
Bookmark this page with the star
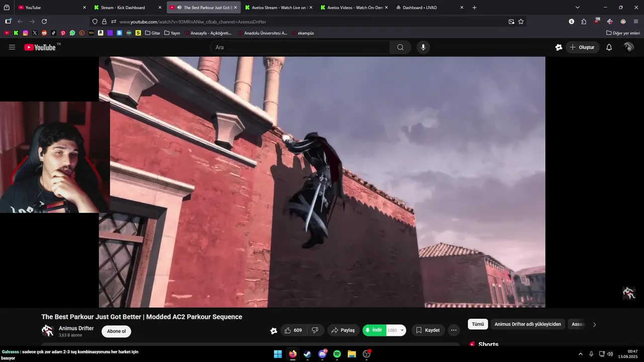point(521,22)
